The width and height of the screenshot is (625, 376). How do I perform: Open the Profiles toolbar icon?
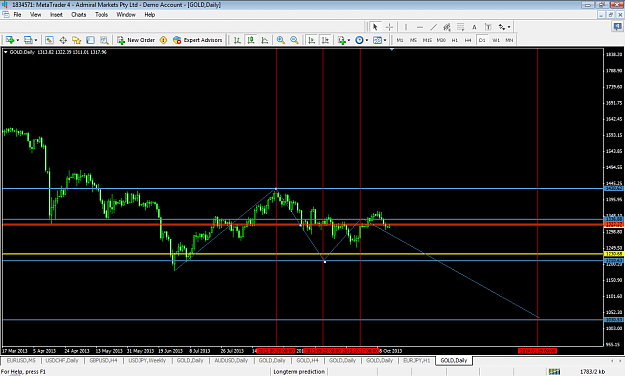coord(28,40)
